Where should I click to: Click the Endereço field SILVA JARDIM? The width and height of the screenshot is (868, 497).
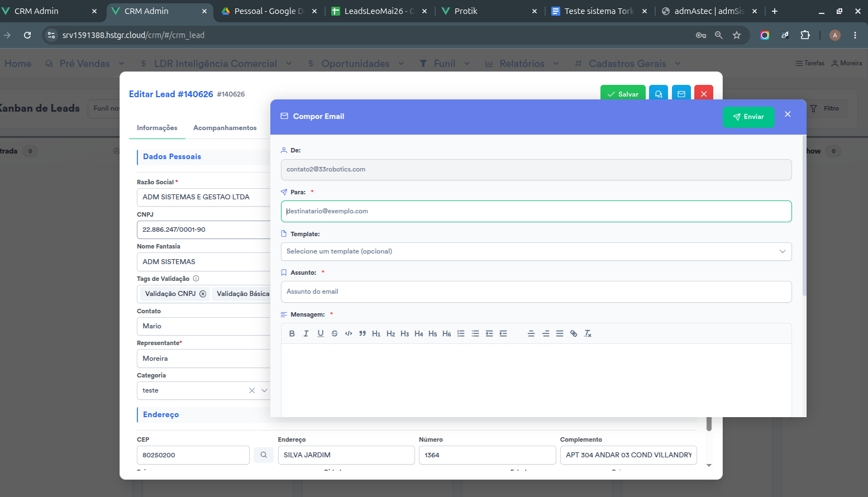(346, 455)
